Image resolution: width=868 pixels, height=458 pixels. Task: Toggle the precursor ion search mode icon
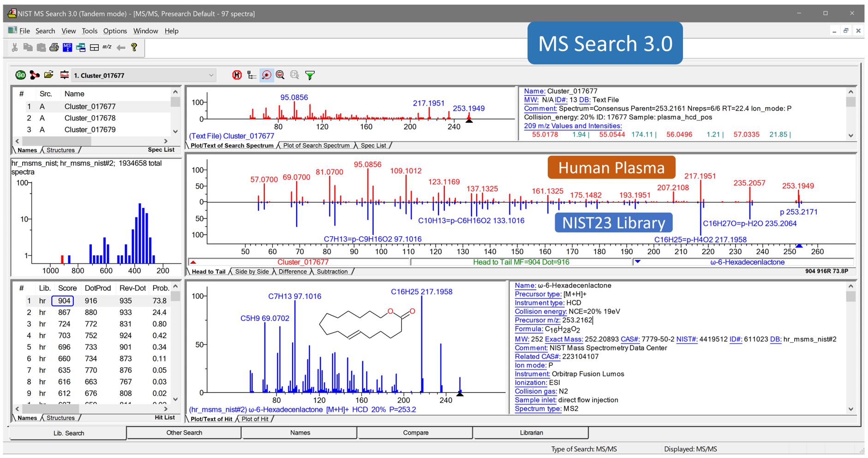pyautogui.click(x=267, y=75)
